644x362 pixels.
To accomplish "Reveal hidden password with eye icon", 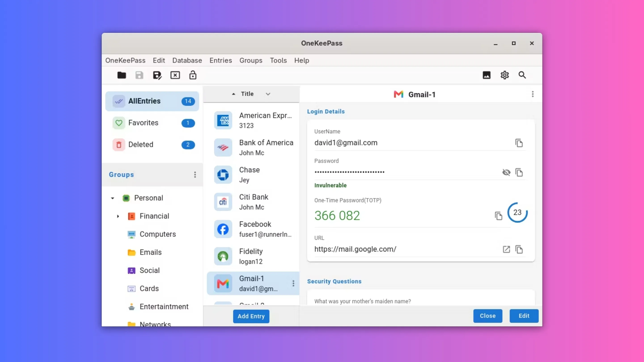I will tap(506, 172).
